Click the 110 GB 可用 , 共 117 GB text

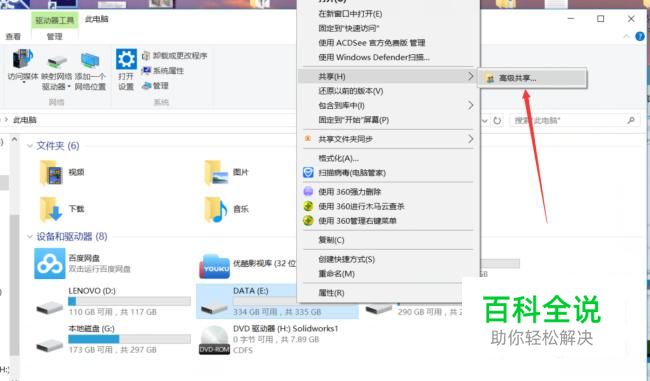[112, 312]
